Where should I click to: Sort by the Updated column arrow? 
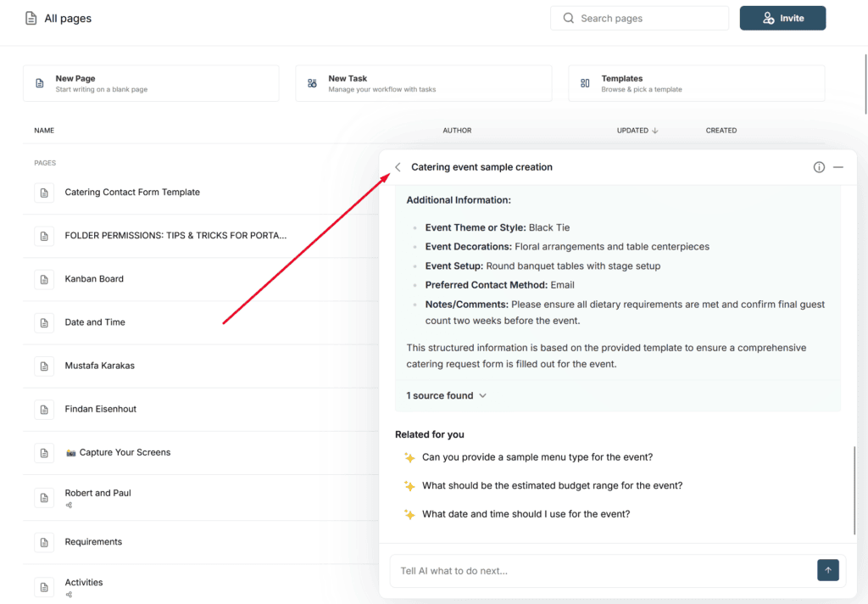(655, 131)
